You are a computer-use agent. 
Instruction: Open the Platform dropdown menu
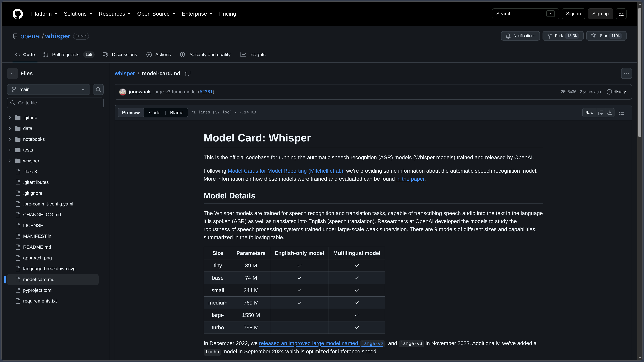click(x=44, y=14)
